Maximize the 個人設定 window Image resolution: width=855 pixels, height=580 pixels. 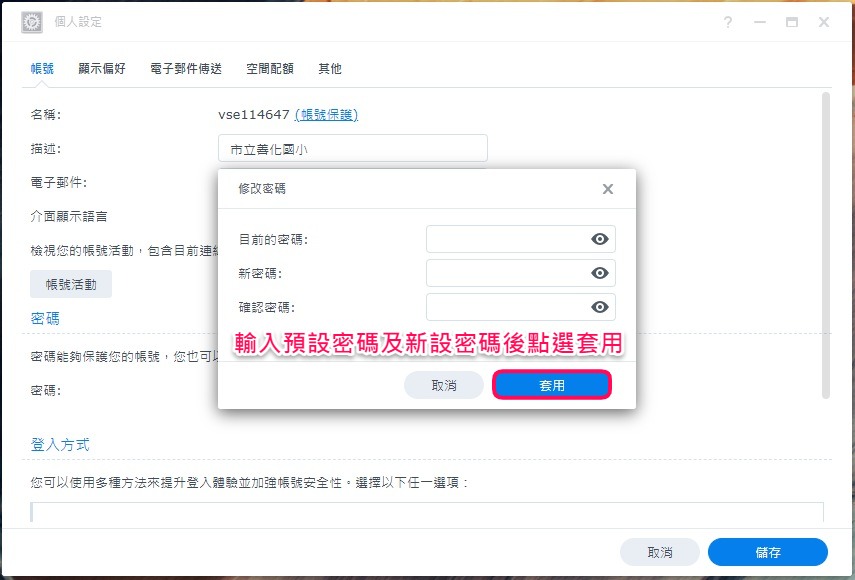click(792, 22)
